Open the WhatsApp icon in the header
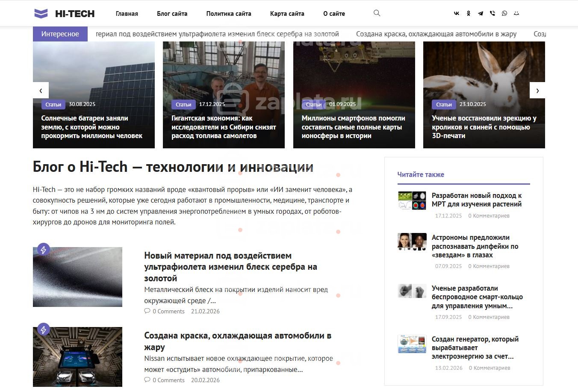Viewport: 578px width, 392px height. click(504, 13)
